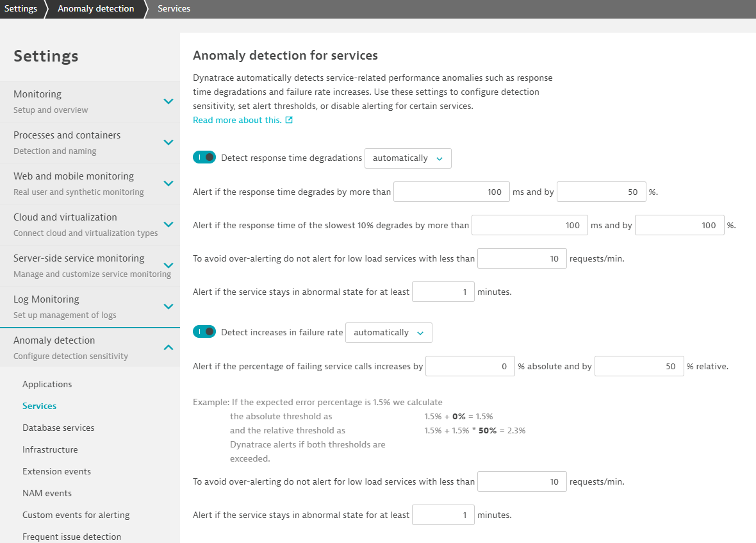Open response time degradations 'automatically' dropdown

pos(407,158)
